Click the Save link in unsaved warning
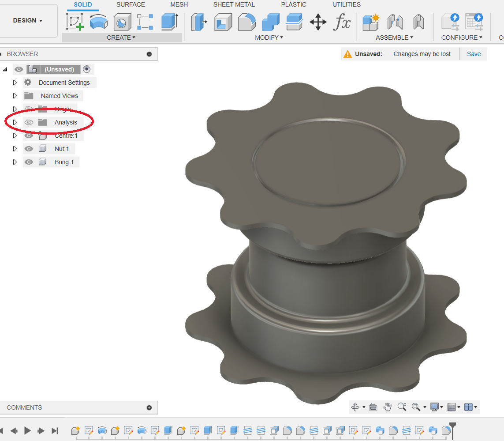The height and width of the screenshot is (441, 504). [x=474, y=54]
